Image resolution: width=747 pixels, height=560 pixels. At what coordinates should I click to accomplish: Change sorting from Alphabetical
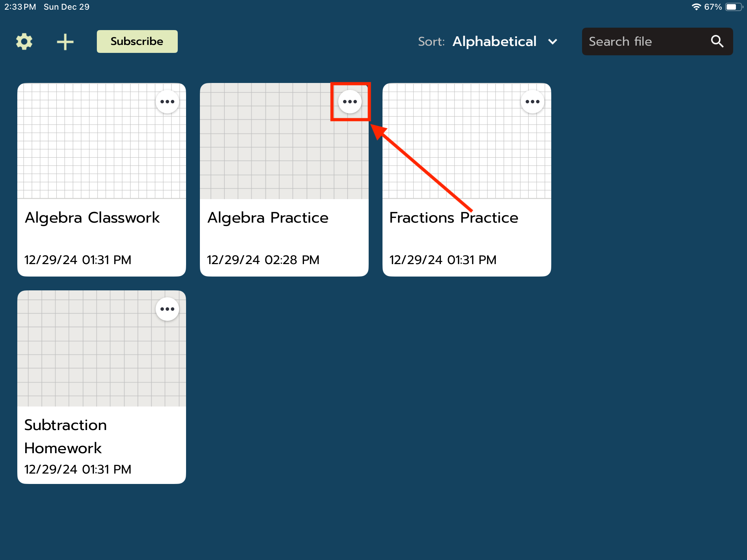(x=495, y=41)
